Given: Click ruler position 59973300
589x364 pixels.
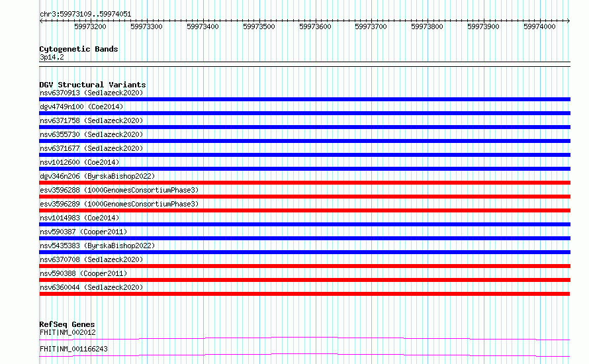Looking at the screenshot, I should pyautogui.click(x=146, y=26).
